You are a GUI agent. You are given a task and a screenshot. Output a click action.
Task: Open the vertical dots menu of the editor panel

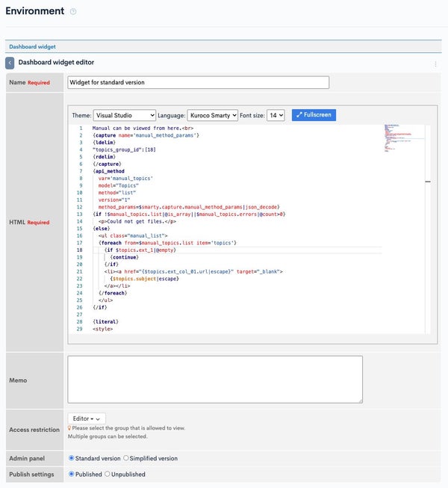pos(435,64)
